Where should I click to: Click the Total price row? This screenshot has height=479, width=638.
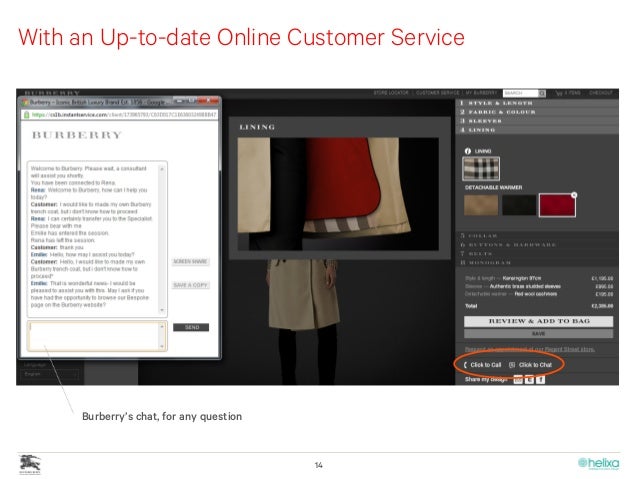539,306
